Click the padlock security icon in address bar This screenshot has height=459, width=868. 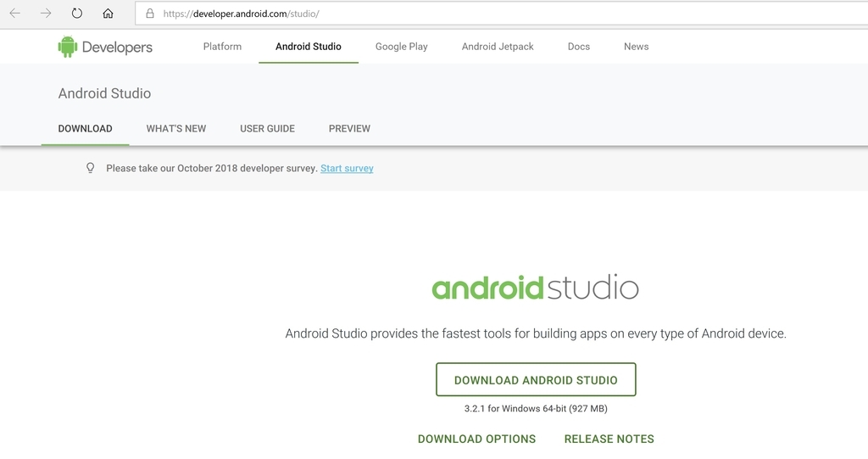point(149,14)
